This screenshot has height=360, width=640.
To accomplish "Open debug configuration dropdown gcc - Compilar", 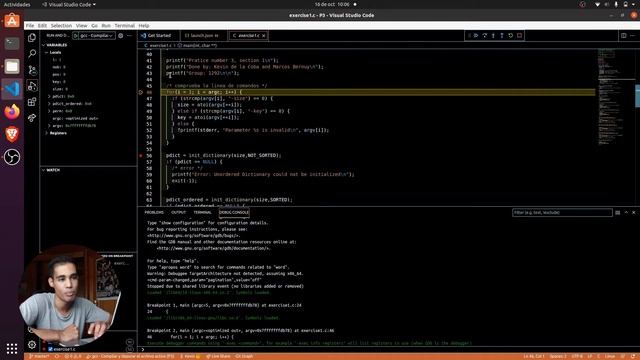I will pos(97,36).
